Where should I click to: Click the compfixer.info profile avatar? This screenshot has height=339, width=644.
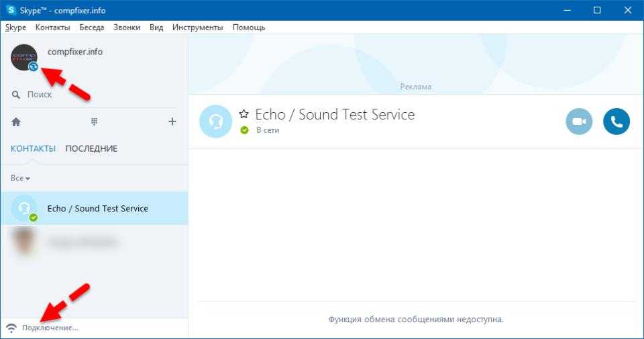(24, 58)
